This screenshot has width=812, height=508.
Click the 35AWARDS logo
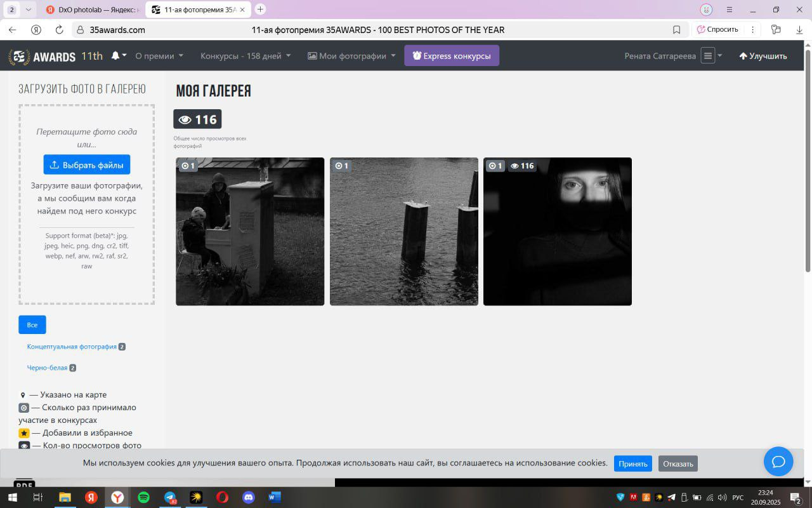pyautogui.click(x=42, y=57)
